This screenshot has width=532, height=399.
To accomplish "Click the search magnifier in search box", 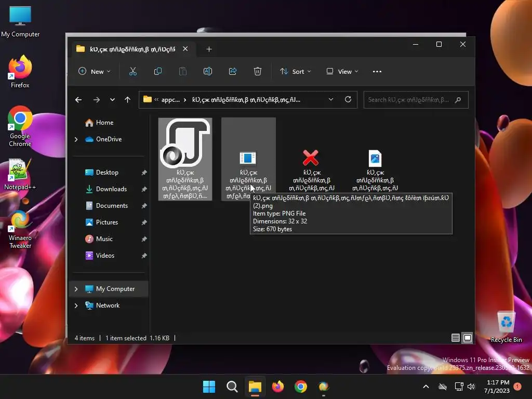I will click(x=458, y=100).
